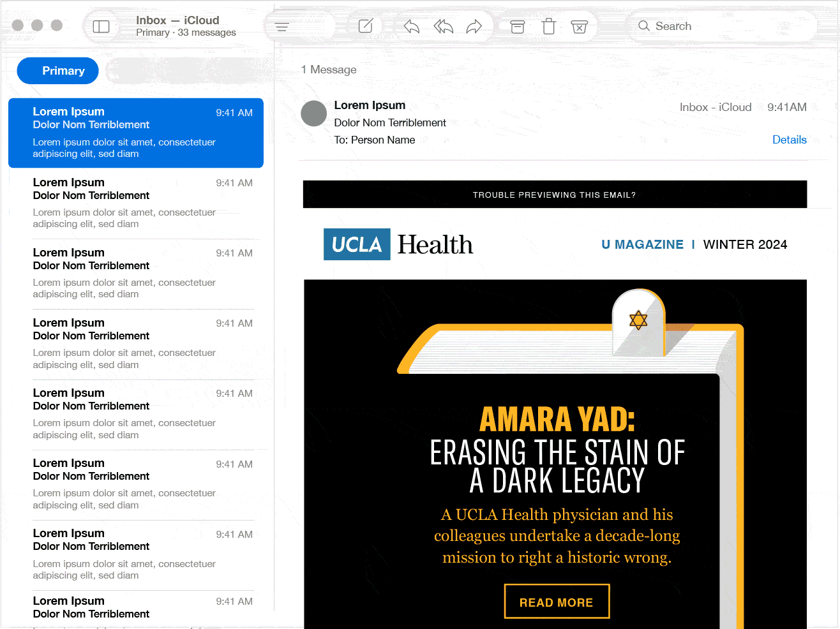The image size is (840, 629).
Task: Open the U MAGAZINE link
Action: [642, 244]
